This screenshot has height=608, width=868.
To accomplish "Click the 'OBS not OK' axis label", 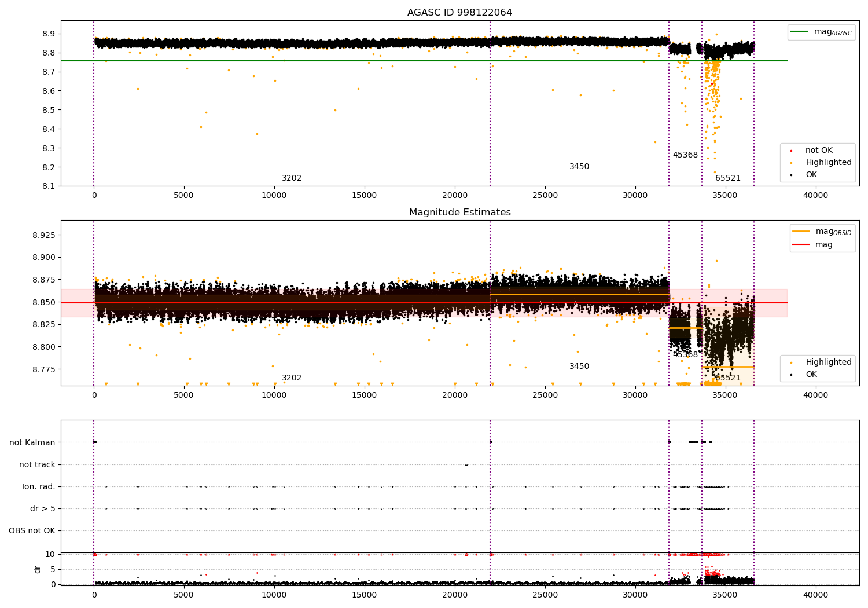I will (32, 531).
